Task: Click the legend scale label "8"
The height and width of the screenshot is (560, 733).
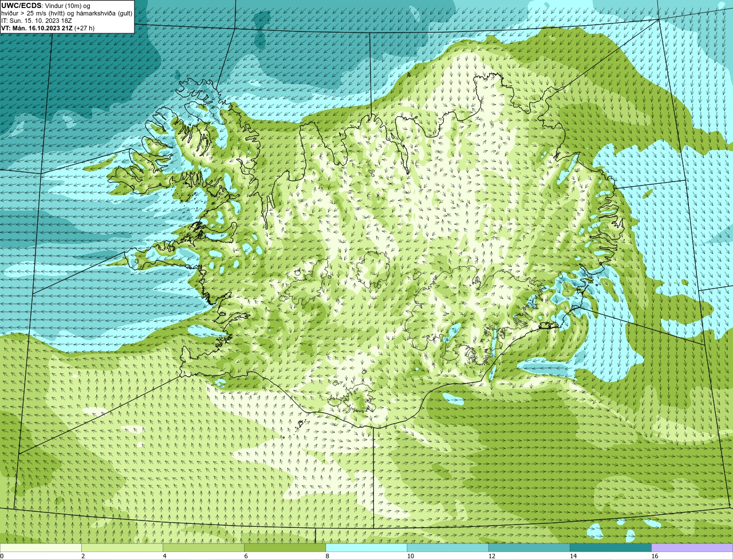Action: coord(327,556)
